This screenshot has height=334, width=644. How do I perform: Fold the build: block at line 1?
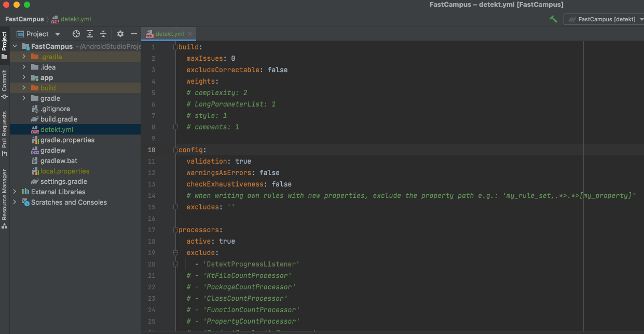pos(175,47)
